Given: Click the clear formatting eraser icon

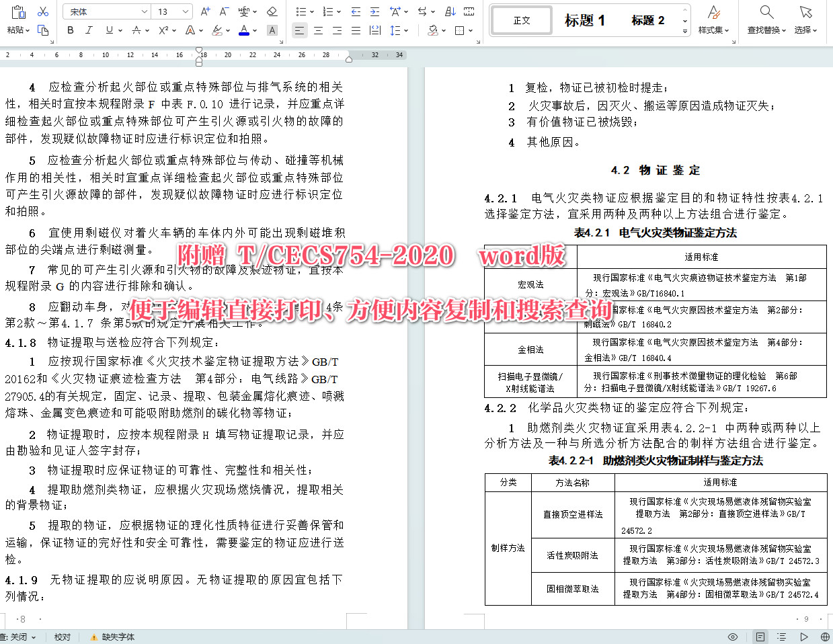Looking at the screenshot, I should tap(272, 11).
